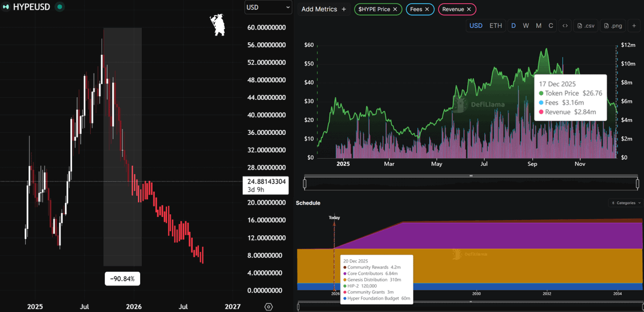
Task: Click the Today marker on the Schedule chart
Action: [x=334, y=218]
